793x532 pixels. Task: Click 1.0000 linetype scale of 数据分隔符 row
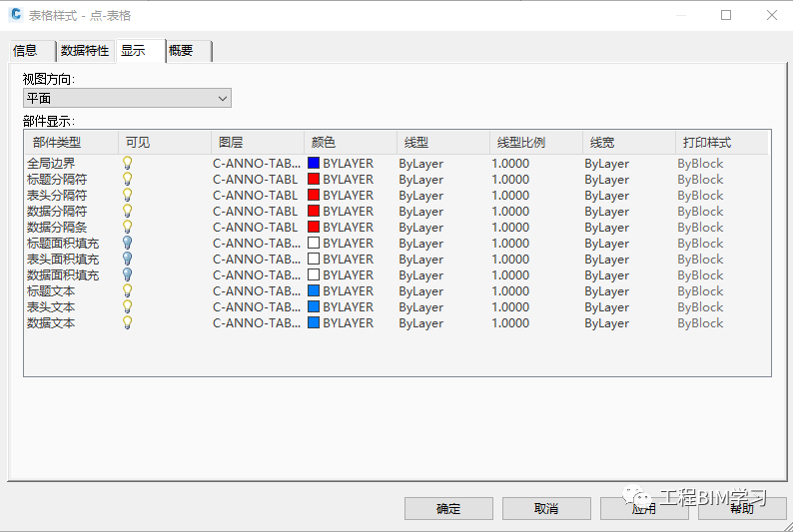coord(510,212)
